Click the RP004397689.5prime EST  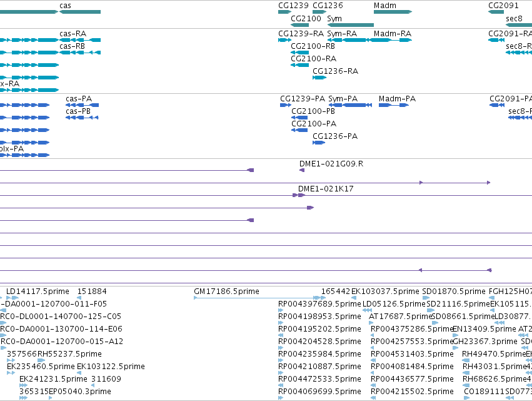point(281,310)
